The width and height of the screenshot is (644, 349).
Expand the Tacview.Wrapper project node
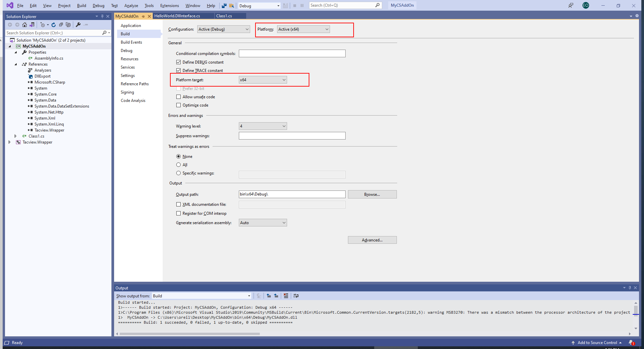coord(9,142)
